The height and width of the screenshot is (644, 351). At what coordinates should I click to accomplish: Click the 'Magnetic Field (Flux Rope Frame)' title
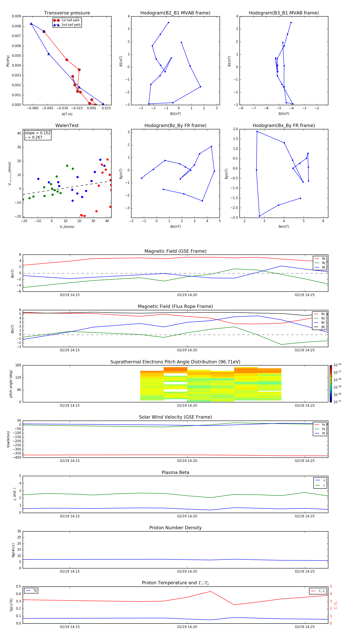(175, 307)
